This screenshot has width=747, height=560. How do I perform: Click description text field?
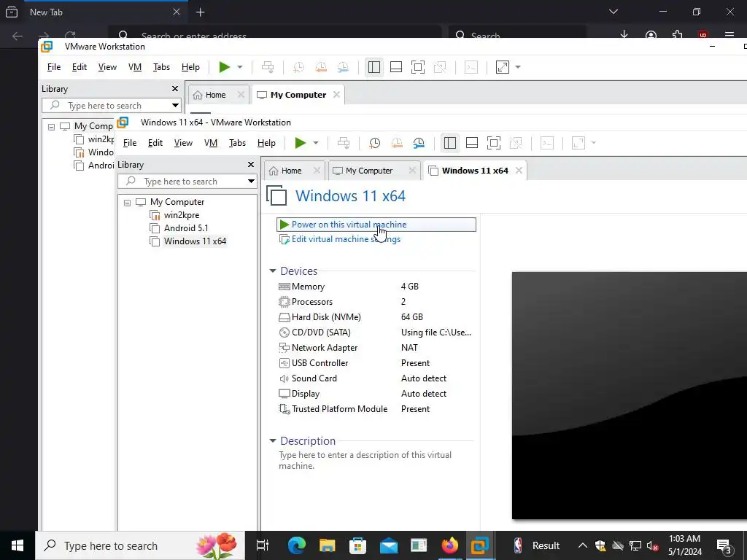point(365,461)
